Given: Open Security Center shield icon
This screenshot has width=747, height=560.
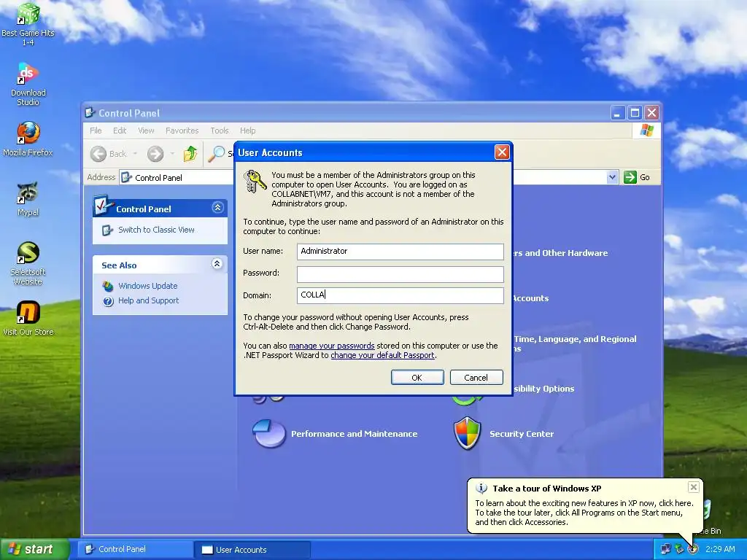Looking at the screenshot, I should pos(468,433).
